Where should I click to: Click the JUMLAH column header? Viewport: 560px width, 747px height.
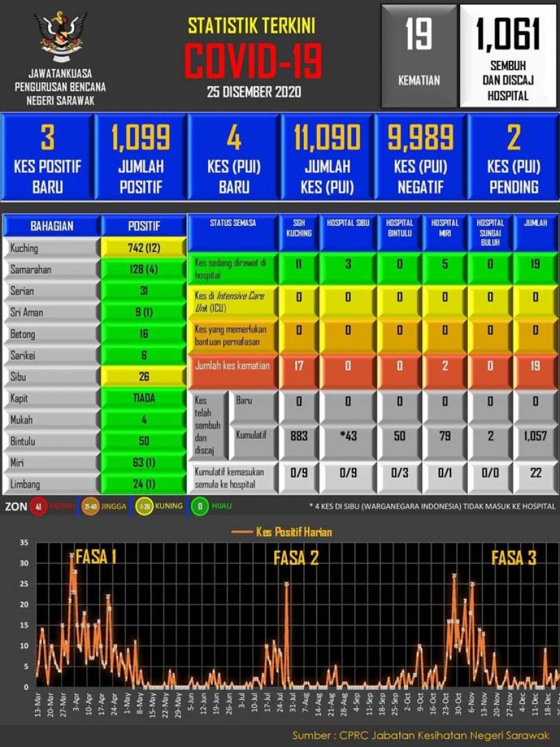[x=535, y=233]
